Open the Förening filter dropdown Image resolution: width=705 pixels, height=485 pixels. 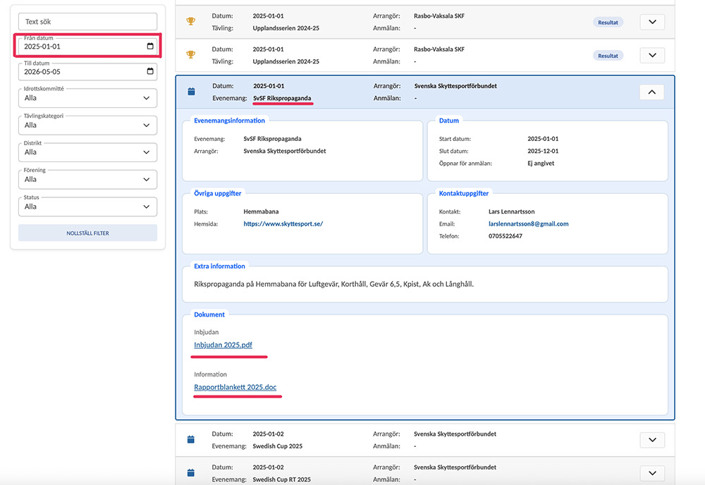click(x=88, y=179)
